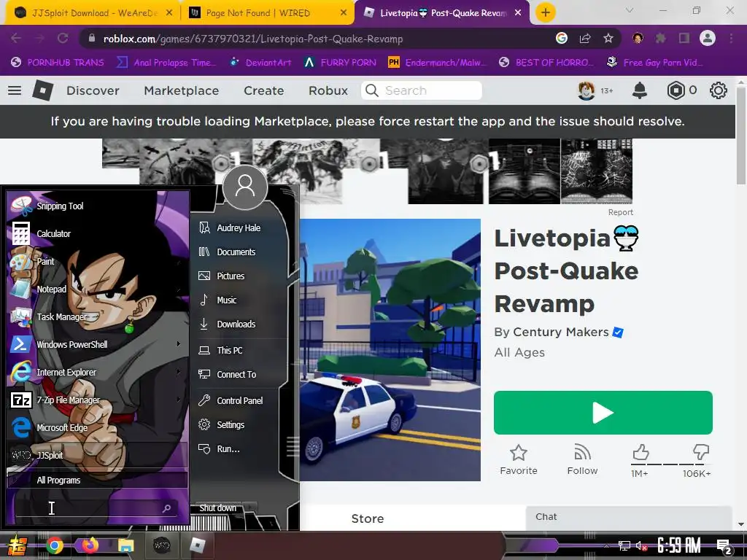Screen dimensions: 747x560
Task: Open Snipping Tool from the Start menu
Action: tap(98, 206)
